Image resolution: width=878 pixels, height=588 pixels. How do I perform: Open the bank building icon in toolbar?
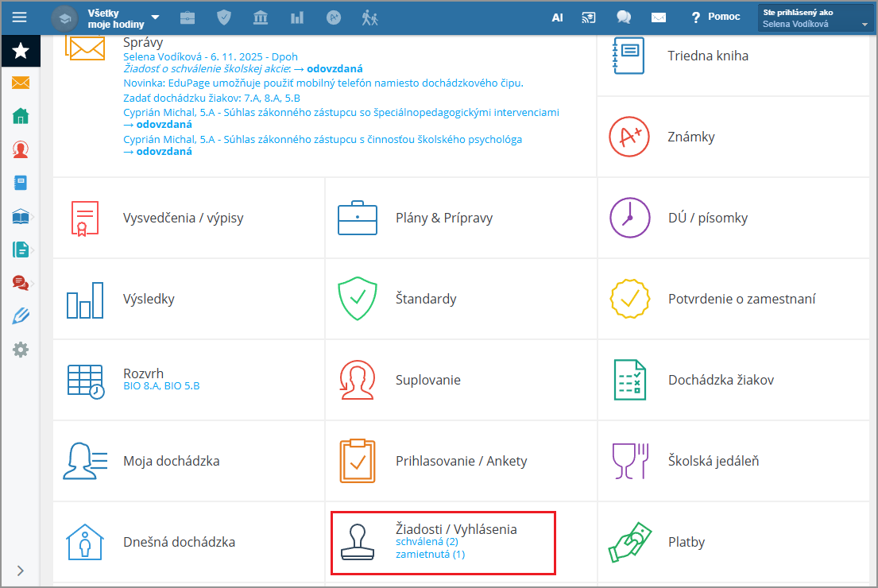[x=261, y=17]
